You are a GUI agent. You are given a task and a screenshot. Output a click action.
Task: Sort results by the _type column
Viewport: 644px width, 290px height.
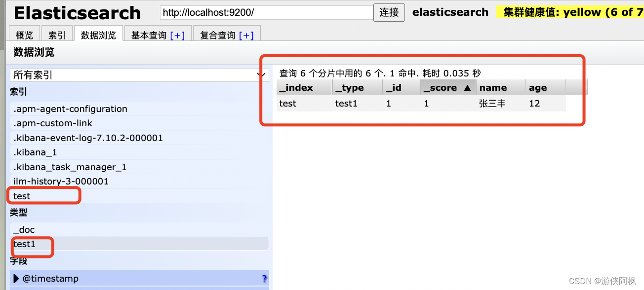coord(357,87)
